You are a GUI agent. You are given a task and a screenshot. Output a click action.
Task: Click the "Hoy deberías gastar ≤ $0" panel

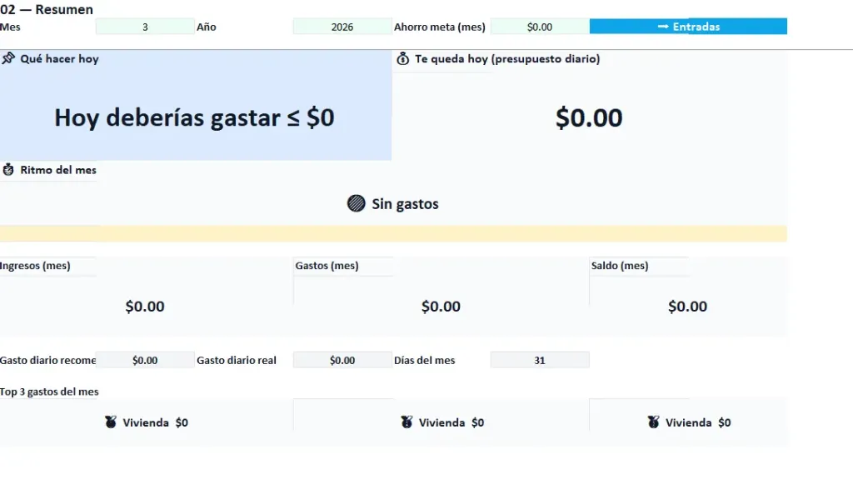(194, 117)
